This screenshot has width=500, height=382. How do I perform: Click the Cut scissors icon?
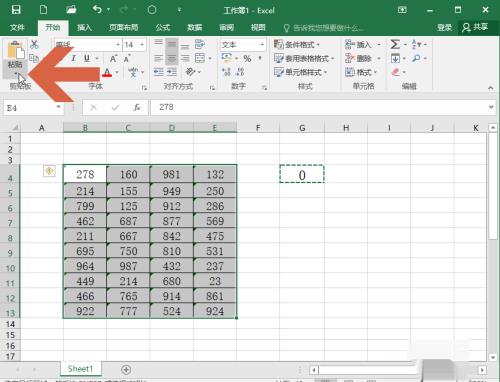(34, 44)
